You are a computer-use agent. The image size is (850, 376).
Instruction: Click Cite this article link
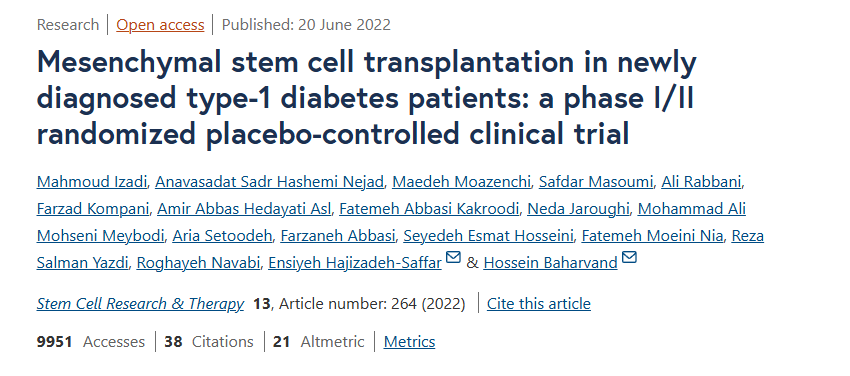(539, 304)
